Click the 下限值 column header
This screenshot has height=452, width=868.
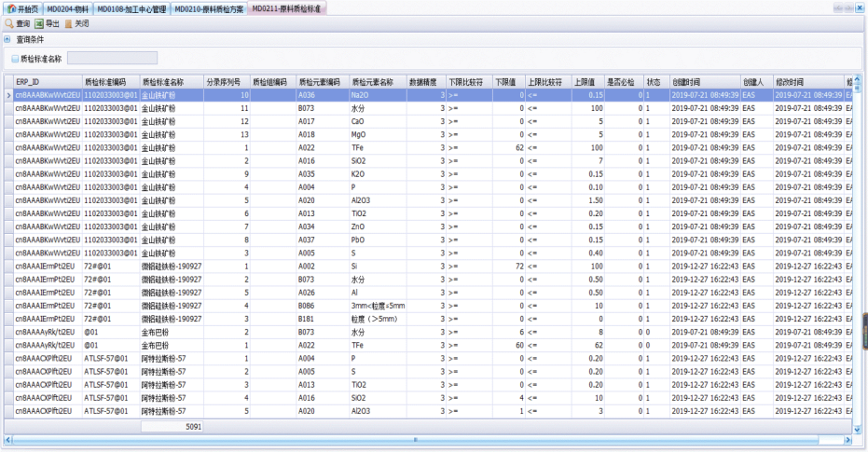(x=509, y=82)
